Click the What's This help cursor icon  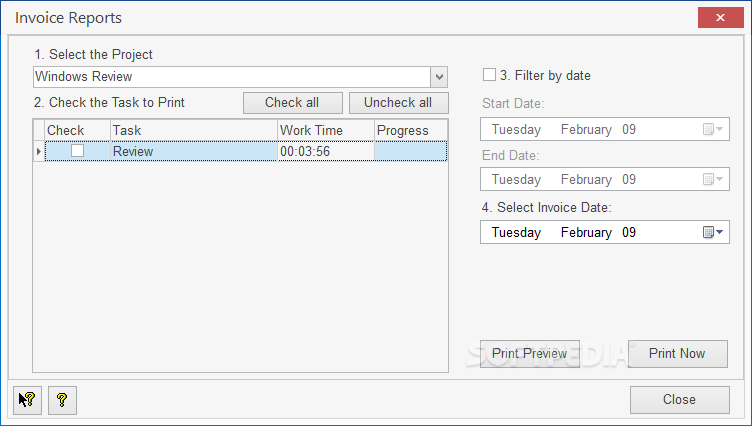[x=27, y=400]
